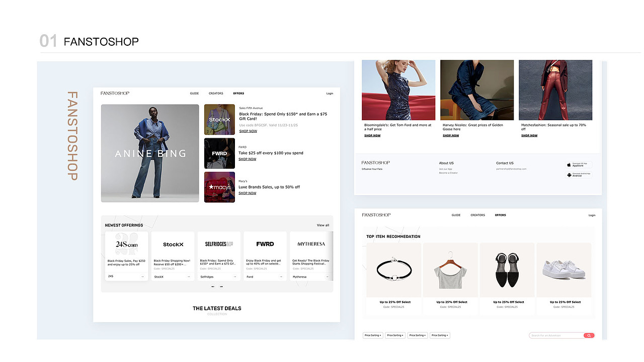Click the Become a Creator footer link
The image size is (644, 362).
tap(448, 173)
